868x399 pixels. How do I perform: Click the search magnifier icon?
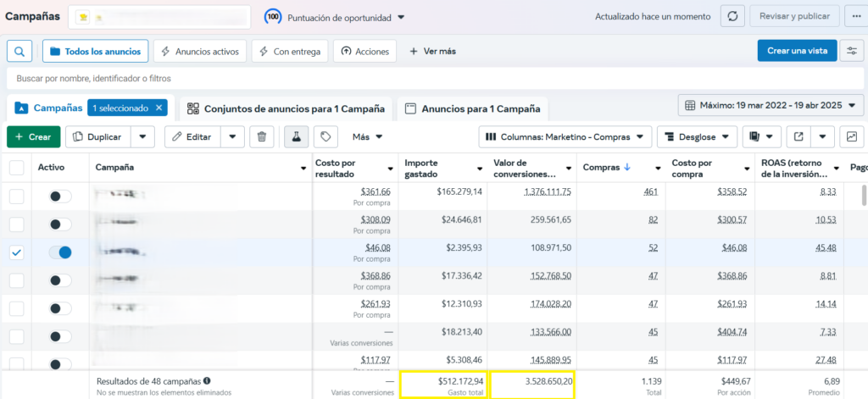click(x=19, y=52)
